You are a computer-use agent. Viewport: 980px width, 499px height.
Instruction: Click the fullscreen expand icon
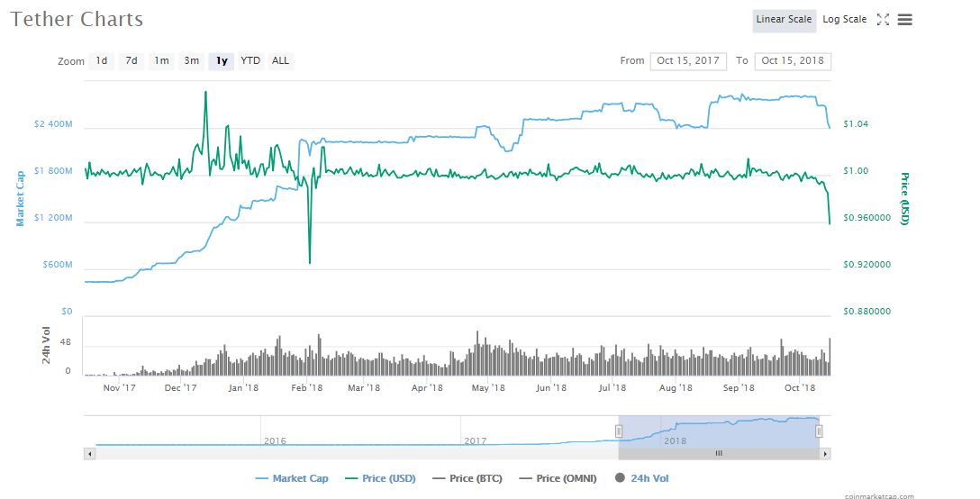click(883, 20)
